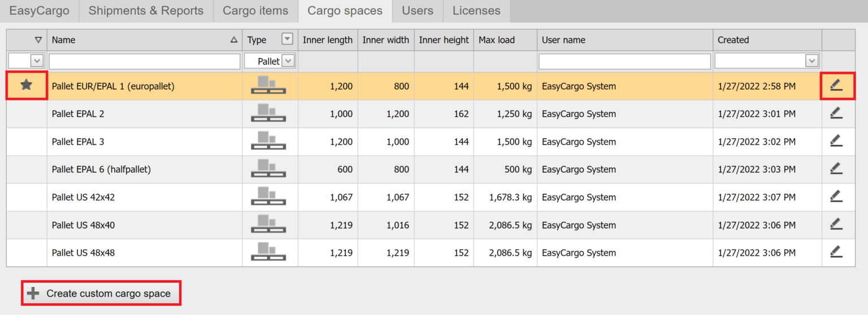Go to the Licenses tab
The height and width of the screenshot is (315, 868).
tap(476, 11)
